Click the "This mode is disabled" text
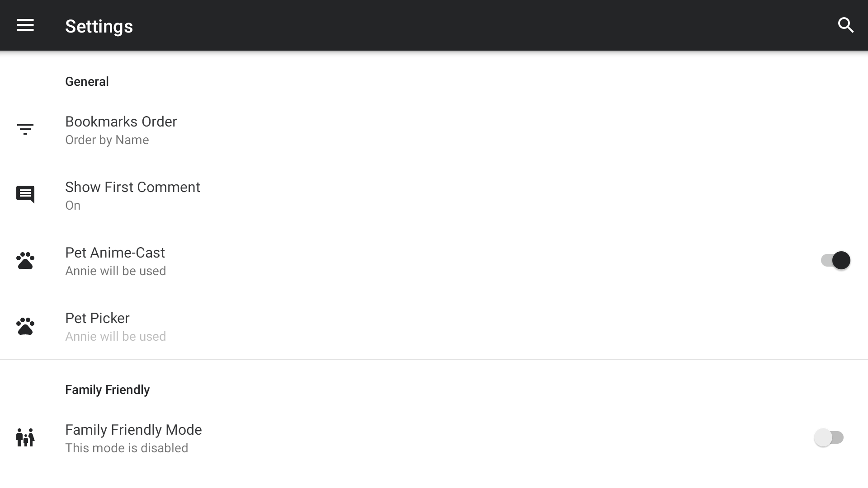 (x=127, y=448)
